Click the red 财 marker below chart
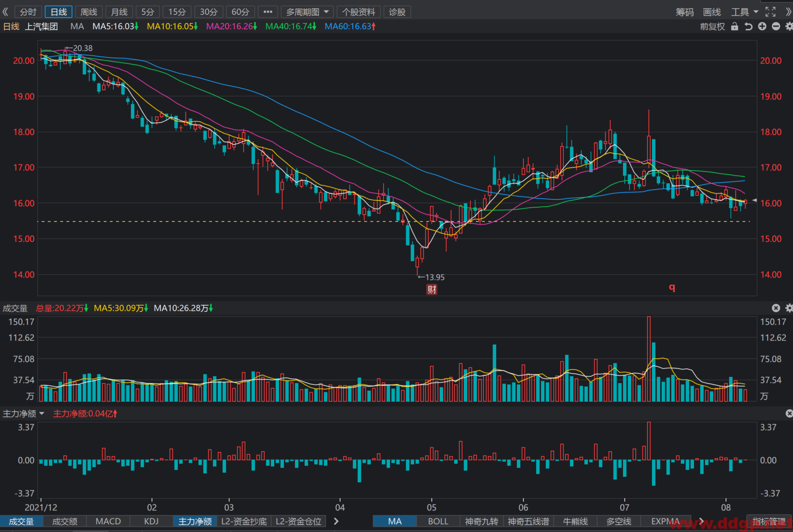Screen dimensions: 793x532 point(432,289)
